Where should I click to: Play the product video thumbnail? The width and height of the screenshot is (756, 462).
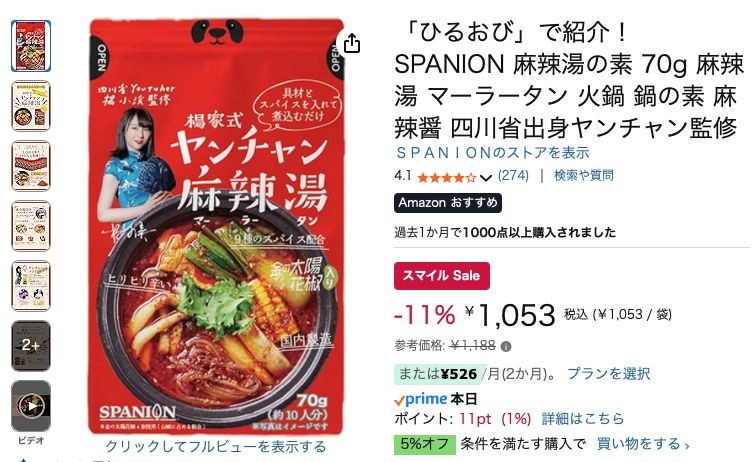pyautogui.click(x=31, y=406)
